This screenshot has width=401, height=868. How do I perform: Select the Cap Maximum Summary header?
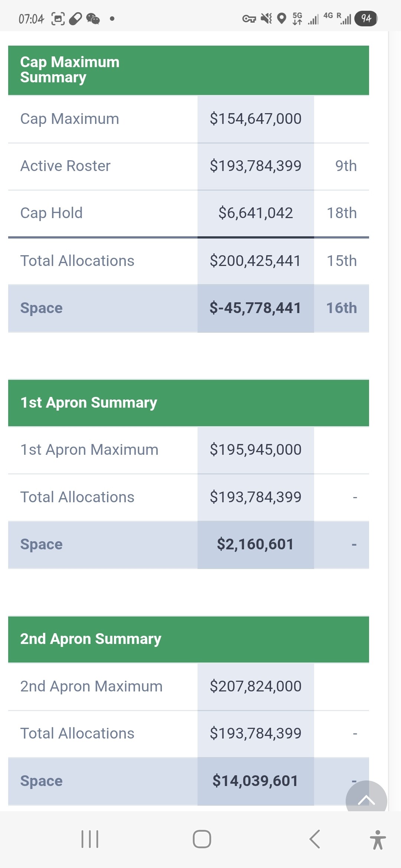pyautogui.click(x=70, y=70)
